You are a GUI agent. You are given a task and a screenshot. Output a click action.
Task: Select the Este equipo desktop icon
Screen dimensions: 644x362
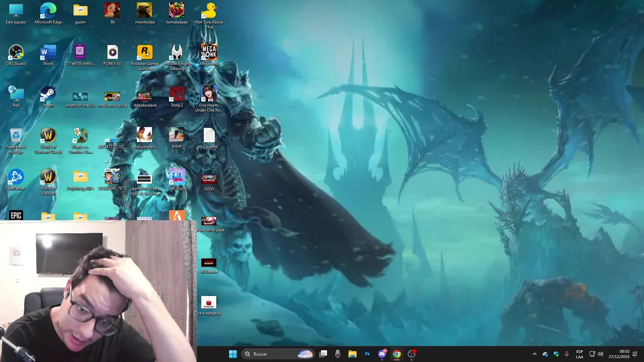point(16,14)
